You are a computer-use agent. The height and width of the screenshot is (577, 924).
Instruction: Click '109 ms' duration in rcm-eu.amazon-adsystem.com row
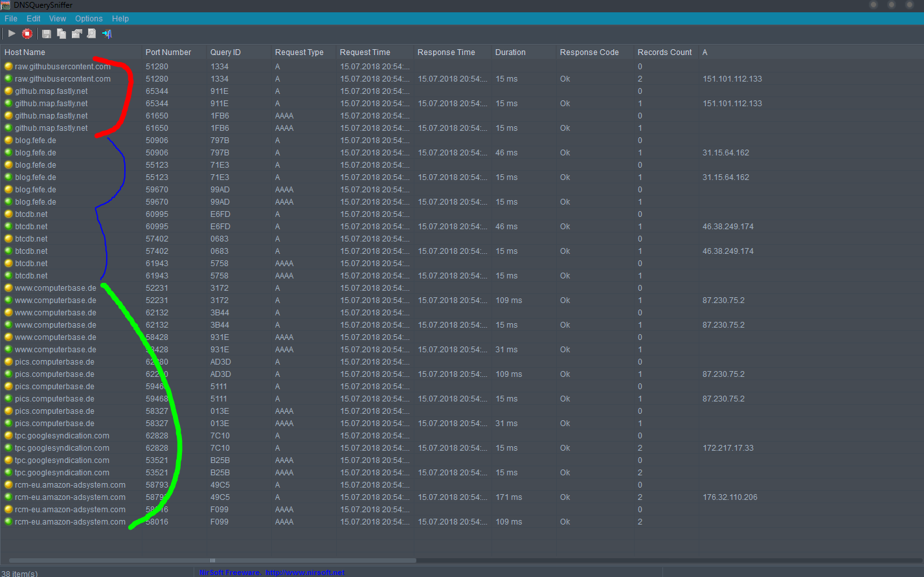coord(509,521)
